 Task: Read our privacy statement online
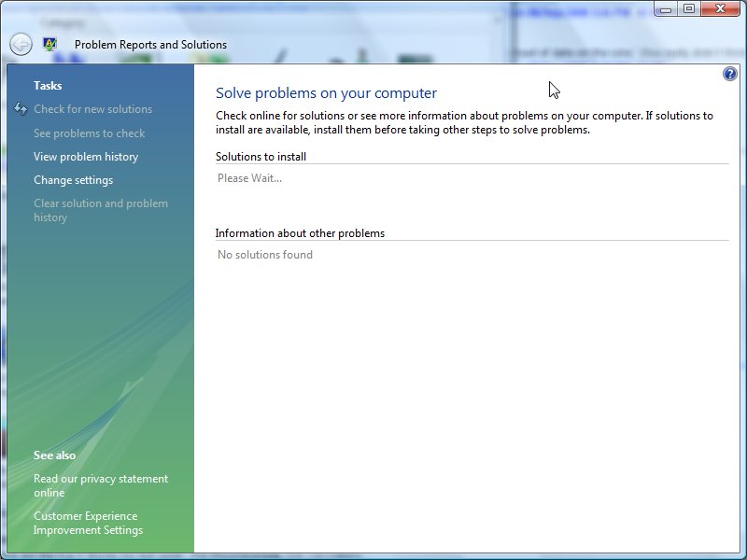coord(101,485)
